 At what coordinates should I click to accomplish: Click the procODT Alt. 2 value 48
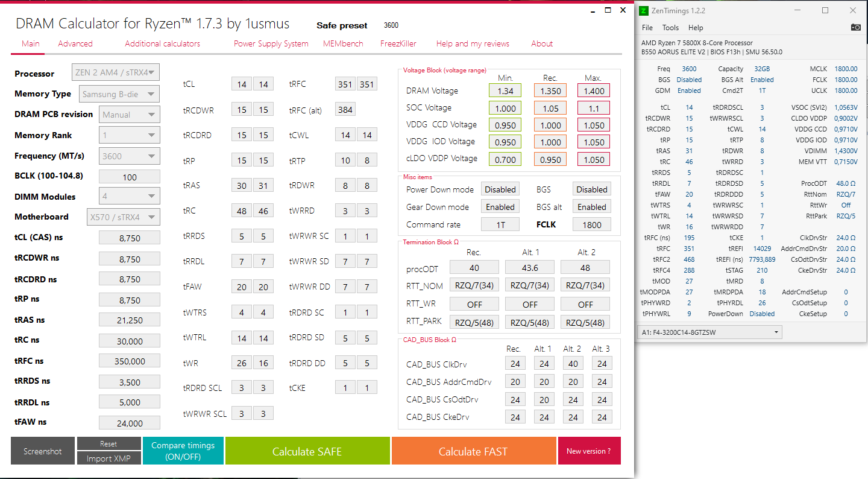585,267
